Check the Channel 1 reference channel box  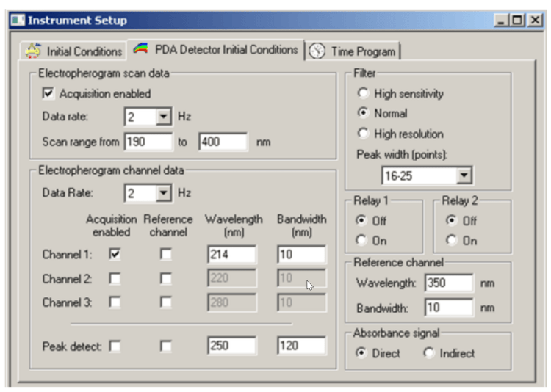pyautogui.click(x=167, y=254)
